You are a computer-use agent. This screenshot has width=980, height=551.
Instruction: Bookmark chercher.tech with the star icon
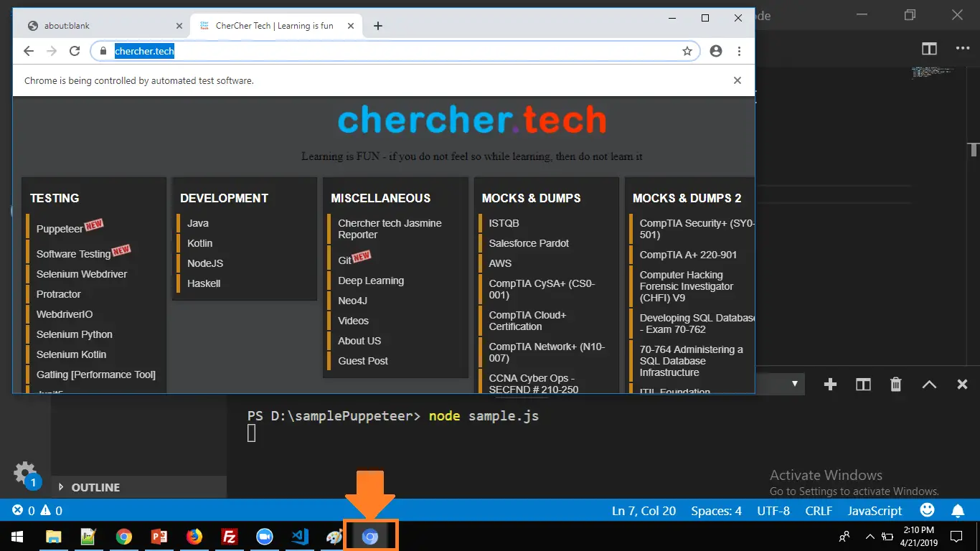click(687, 51)
